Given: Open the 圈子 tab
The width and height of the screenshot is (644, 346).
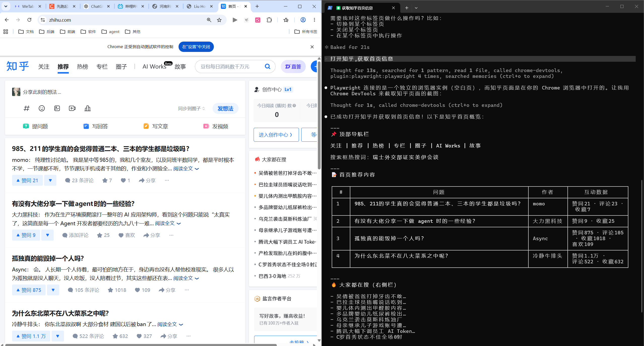Looking at the screenshot, I should (x=121, y=67).
